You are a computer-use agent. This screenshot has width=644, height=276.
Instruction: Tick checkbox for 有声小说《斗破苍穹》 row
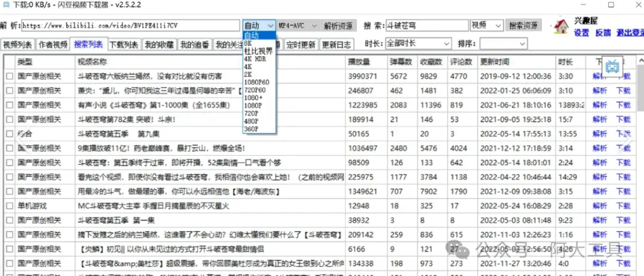click(10, 105)
